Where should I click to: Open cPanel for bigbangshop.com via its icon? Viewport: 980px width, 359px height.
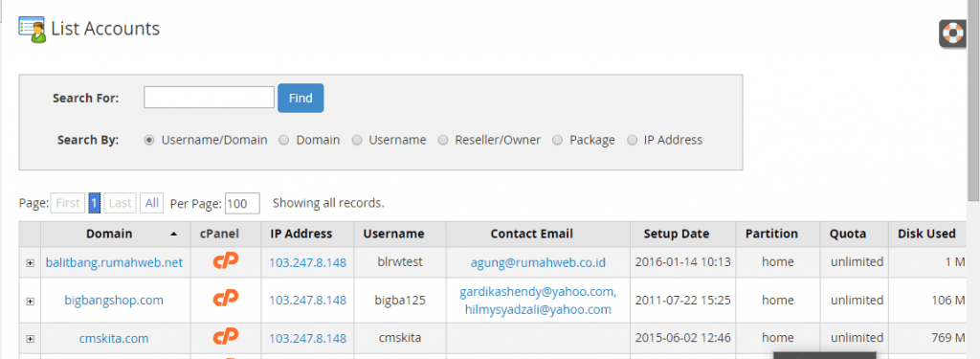[x=226, y=299]
